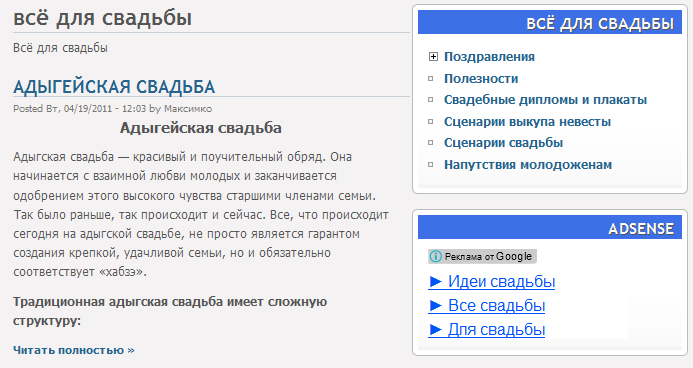Image resolution: width=693 pixels, height=368 pixels.
Task: Click the Идеи свадьбы ad link
Action: tap(501, 281)
